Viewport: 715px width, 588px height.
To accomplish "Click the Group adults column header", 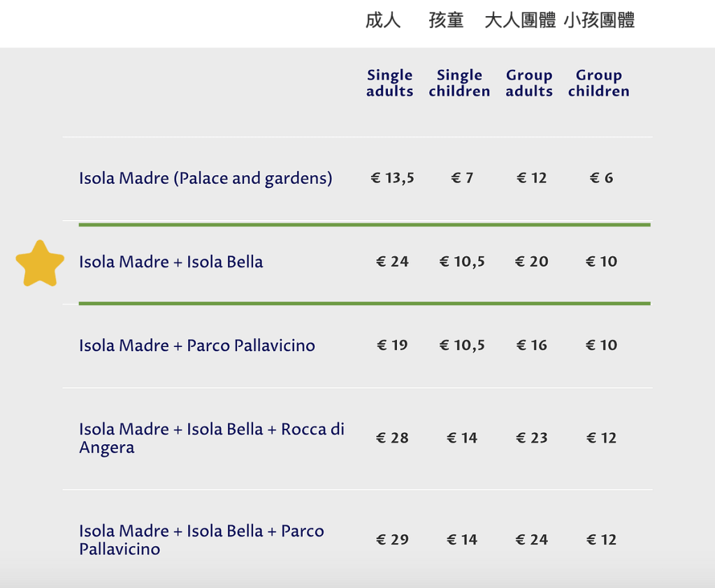I will coord(529,83).
